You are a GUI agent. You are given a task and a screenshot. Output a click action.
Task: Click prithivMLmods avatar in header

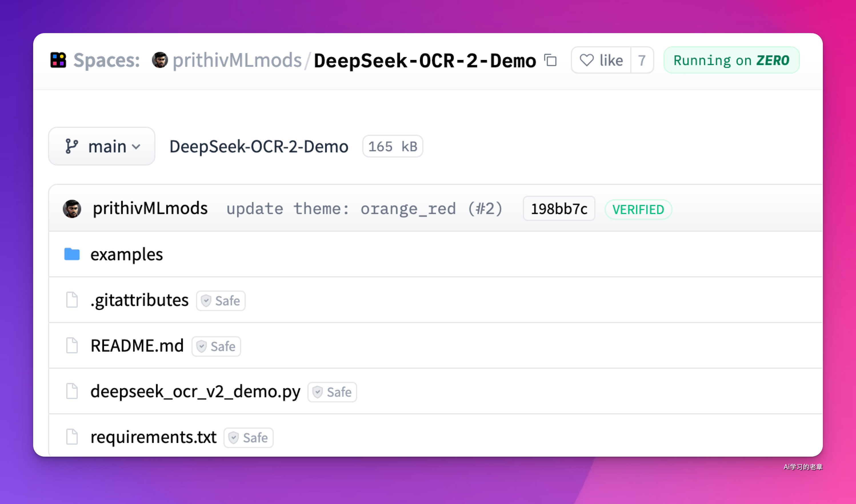tap(159, 60)
